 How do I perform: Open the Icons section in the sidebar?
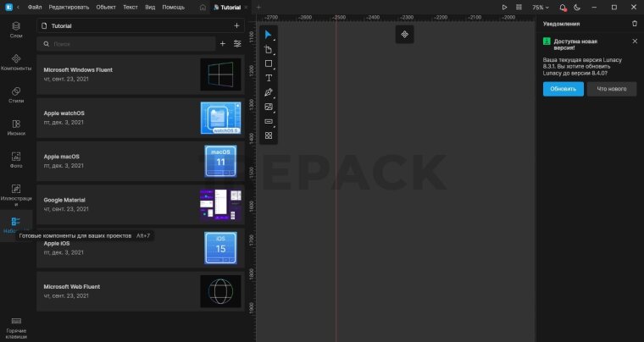[x=16, y=127]
